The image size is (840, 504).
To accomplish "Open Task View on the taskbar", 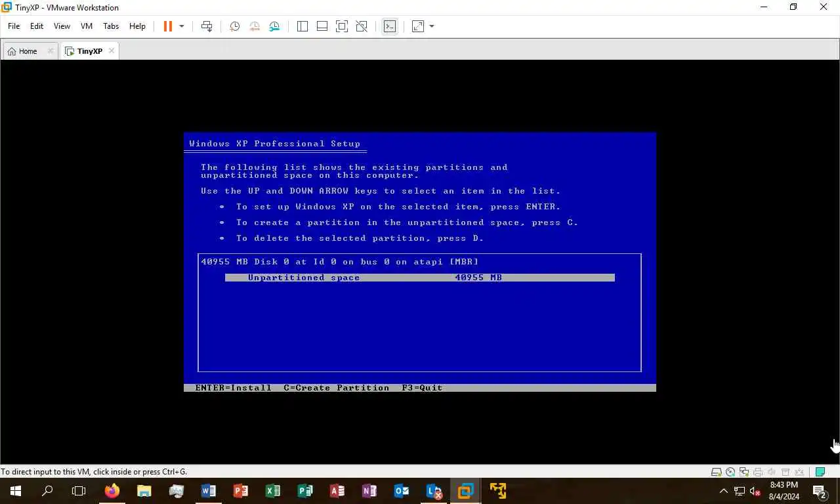I will (79, 491).
